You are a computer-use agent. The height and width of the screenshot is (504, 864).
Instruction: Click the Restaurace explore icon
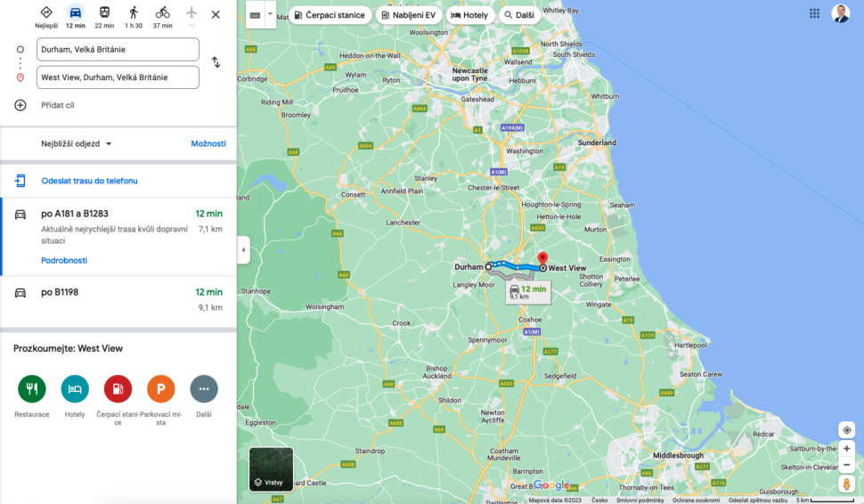point(32,389)
